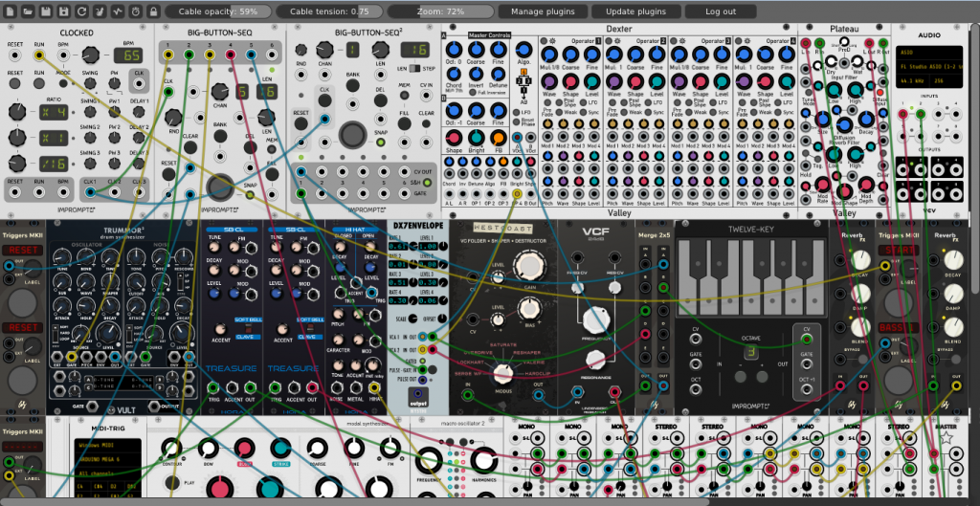Click Plateau Mod Depth knob
Image resolution: width=980 pixels, height=506 pixels.
866,185
